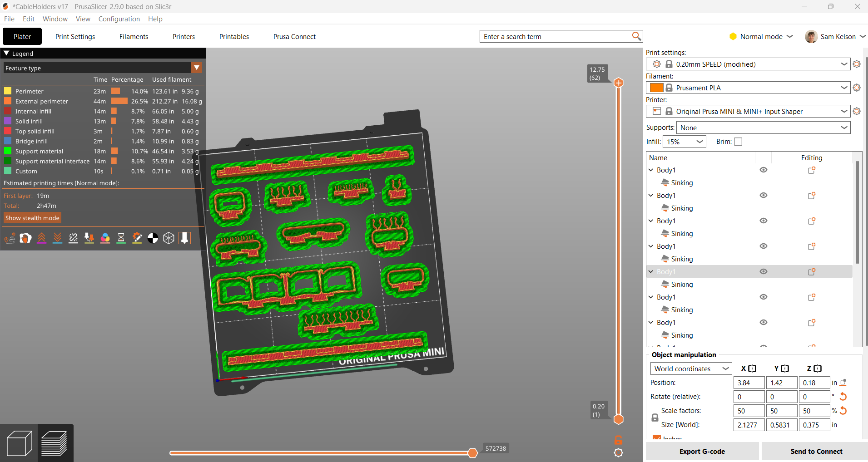Toggle Retractions visibility icon
This screenshot has height=462, width=868.
pos(42,238)
